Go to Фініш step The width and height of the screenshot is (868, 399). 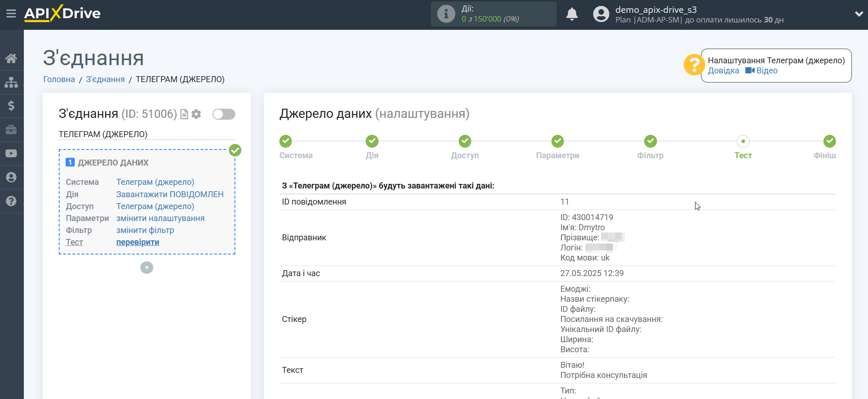pyautogui.click(x=829, y=141)
